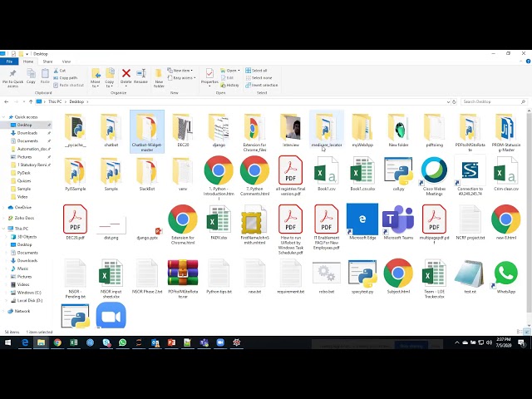Image resolution: width=532 pixels, height=399 pixels.
Task: Select the WhatsApp shortcut in folder
Action: (505, 277)
